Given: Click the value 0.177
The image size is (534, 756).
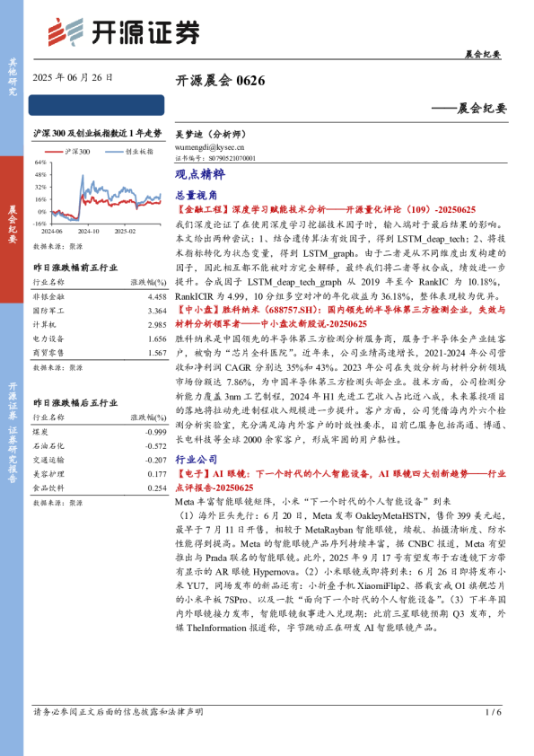Looking at the screenshot, I should (157, 474).
